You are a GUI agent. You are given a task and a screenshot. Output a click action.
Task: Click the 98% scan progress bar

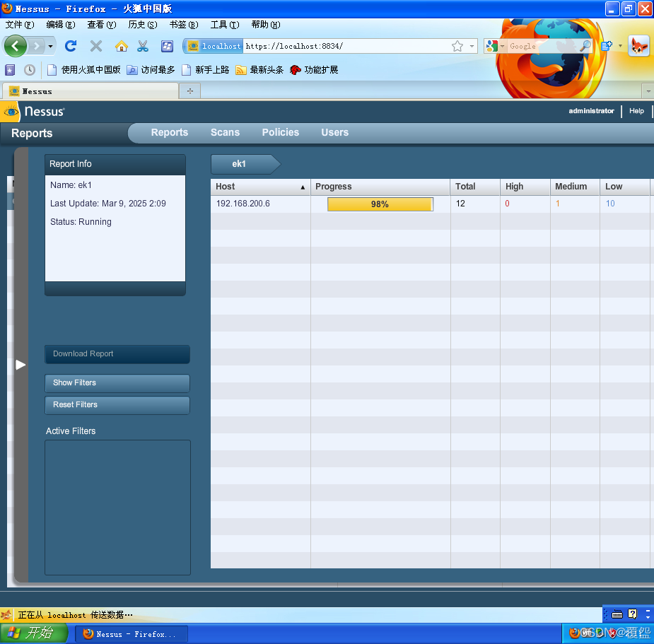(380, 204)
